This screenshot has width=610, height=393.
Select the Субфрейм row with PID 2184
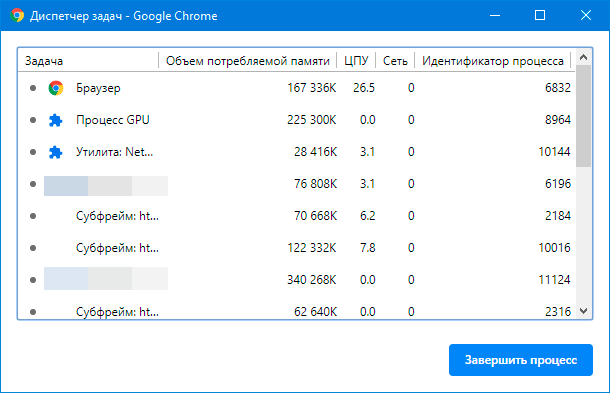[x=296, y=216]
